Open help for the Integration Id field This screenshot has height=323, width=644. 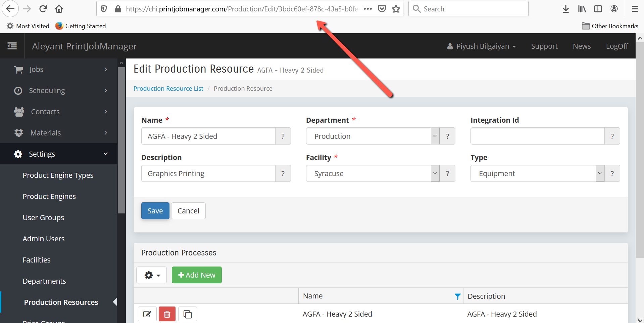612,136
